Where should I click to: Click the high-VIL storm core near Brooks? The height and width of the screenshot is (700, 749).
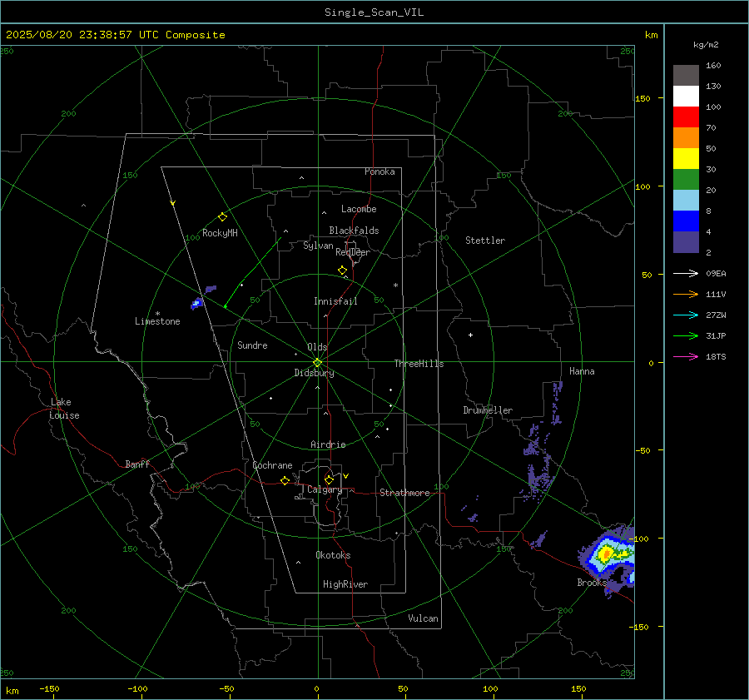point(607,554)
